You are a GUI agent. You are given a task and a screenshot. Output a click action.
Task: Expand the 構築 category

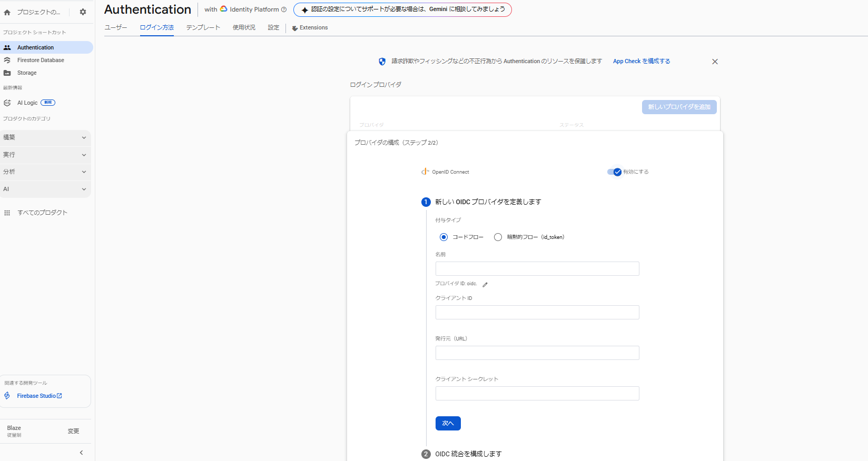(x=45, y=138)
